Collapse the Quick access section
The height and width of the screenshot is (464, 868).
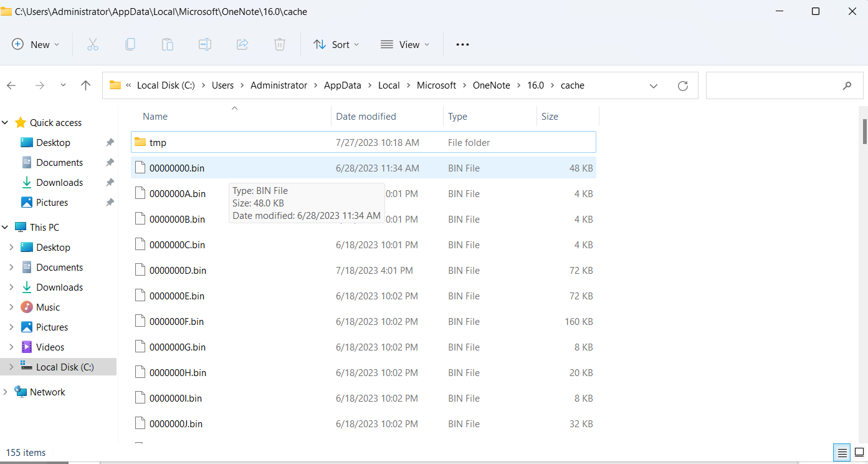[5, 123]
